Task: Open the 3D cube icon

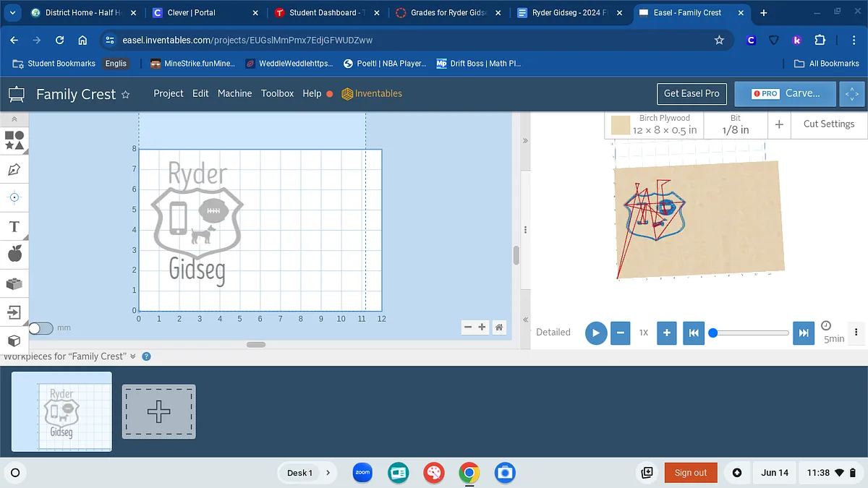Action: [14, 340]
